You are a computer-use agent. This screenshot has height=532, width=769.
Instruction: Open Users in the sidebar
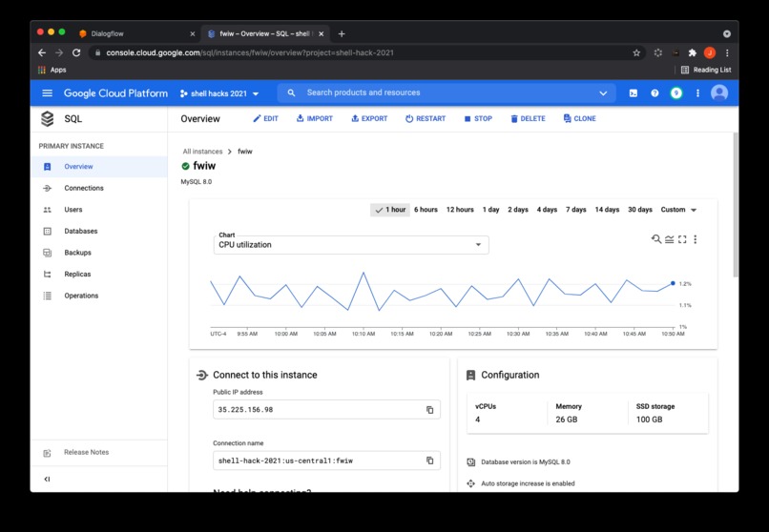point(99,210)
